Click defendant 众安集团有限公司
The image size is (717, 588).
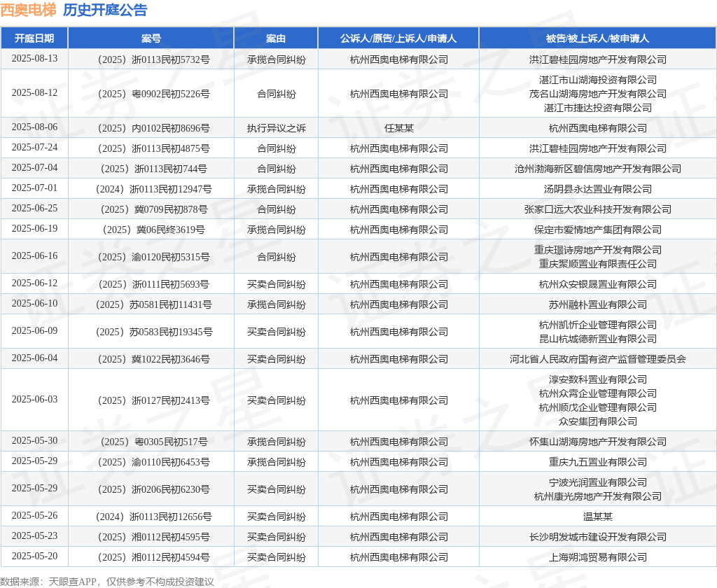(x=598, y=421)
